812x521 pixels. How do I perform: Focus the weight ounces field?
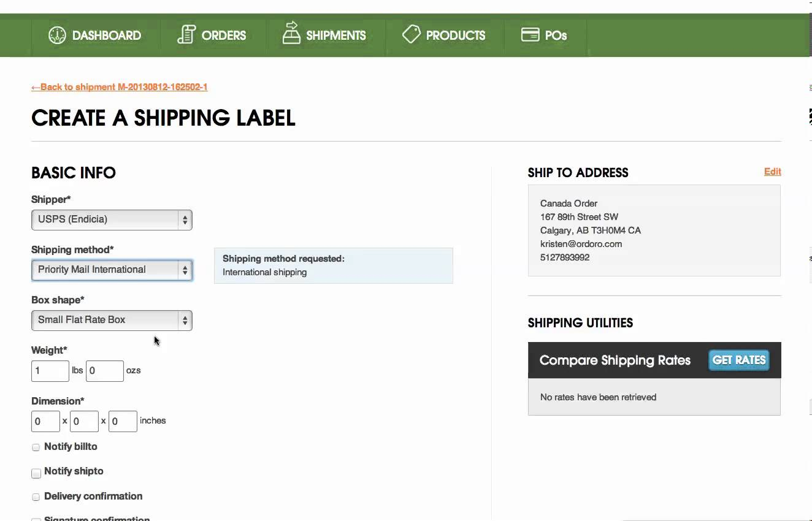pyautogui.click(x=105, y=371)
